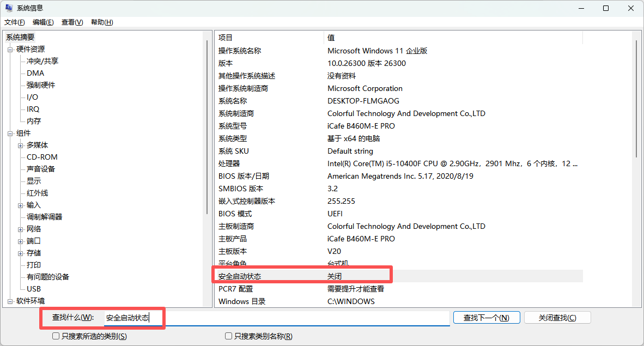644x346 pixels.
Task: Open the 强制硬件 tree item
Action: click(x=41, y=85)
